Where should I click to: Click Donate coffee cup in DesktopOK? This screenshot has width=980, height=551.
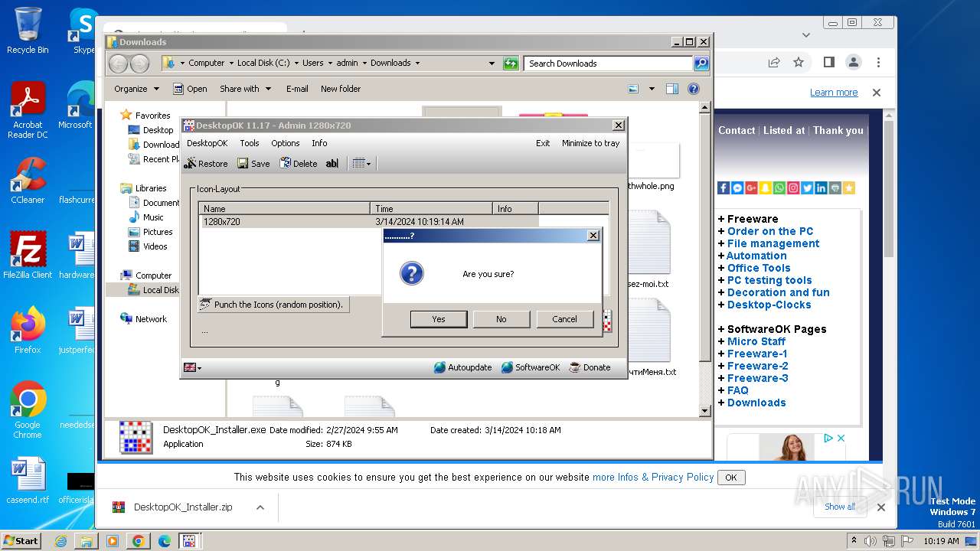pos(590,367)
